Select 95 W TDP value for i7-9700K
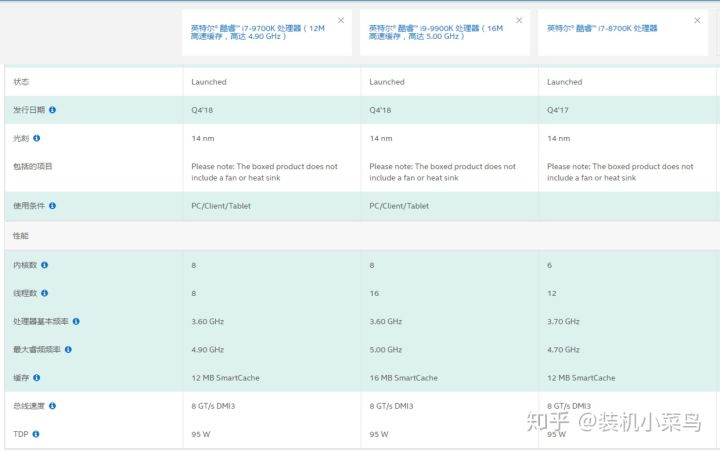 click(x=201, y=434)
